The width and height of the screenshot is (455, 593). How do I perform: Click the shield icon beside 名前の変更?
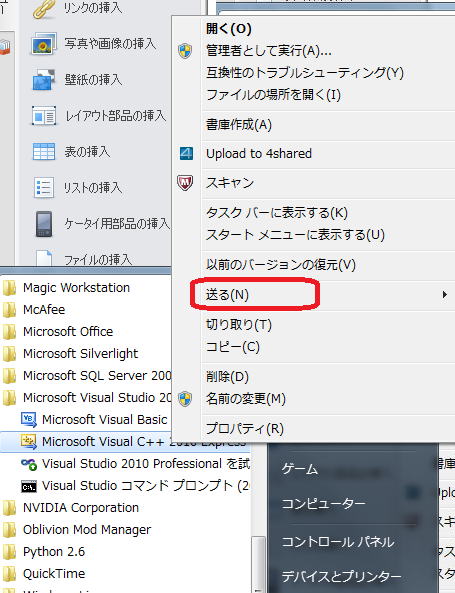pos(185,399)
